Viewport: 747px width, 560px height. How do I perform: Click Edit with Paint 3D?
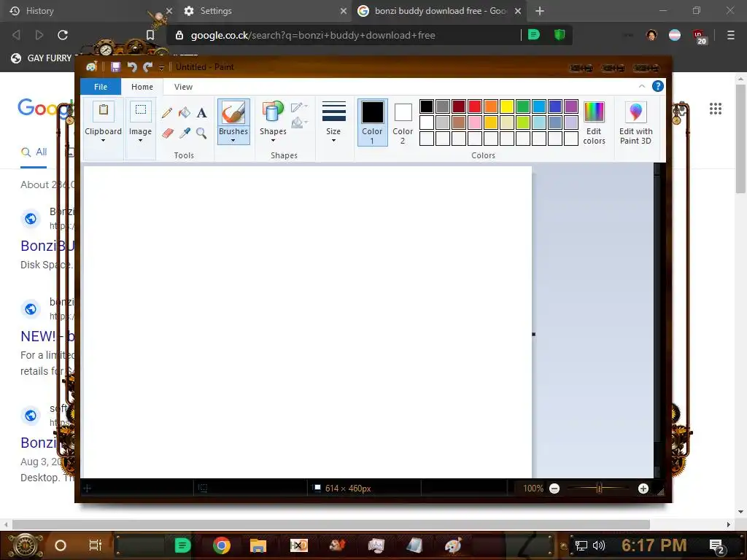[635, 122]
